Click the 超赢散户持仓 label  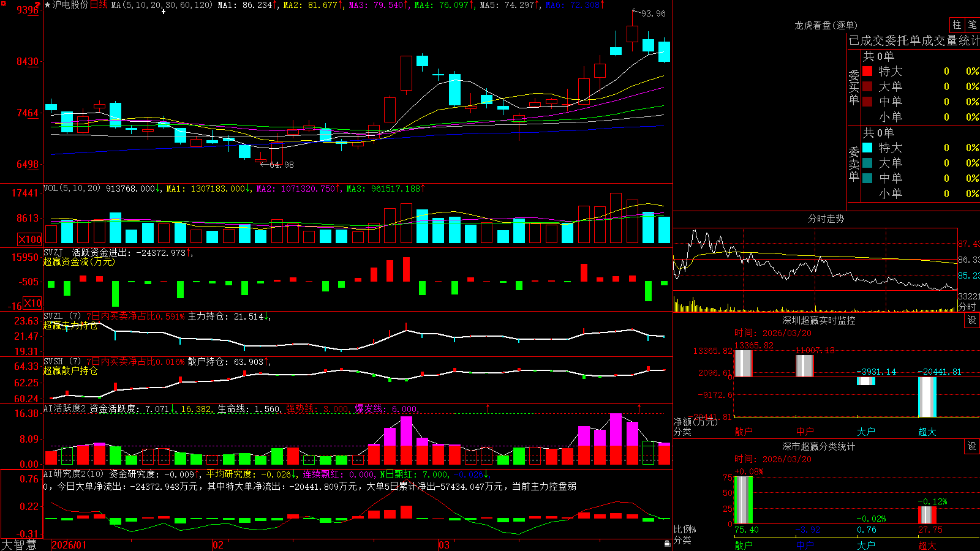tap(70, 370)
